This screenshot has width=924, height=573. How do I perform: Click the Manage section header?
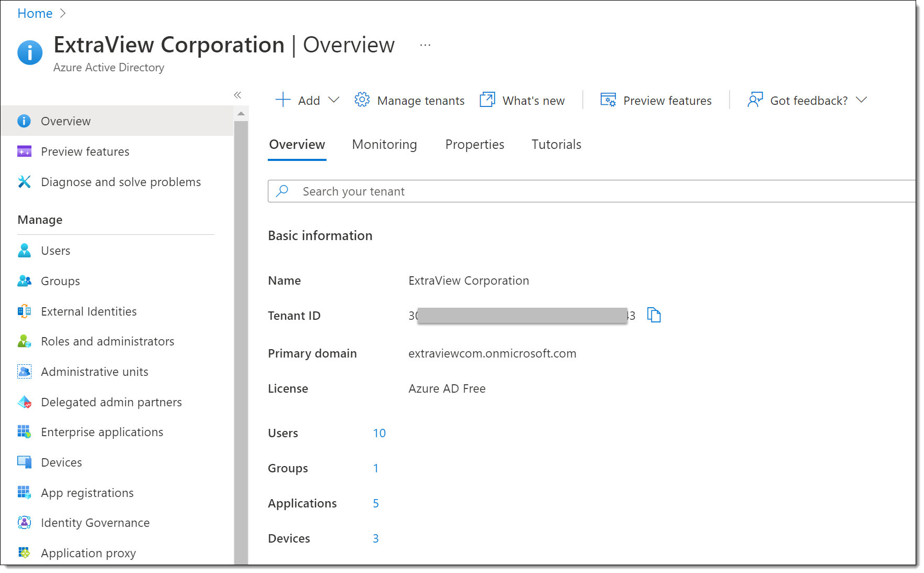[40, 220]
